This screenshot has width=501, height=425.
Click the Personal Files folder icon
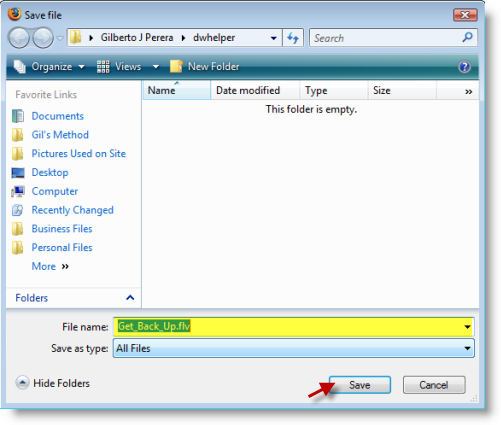tap(17, 247)
